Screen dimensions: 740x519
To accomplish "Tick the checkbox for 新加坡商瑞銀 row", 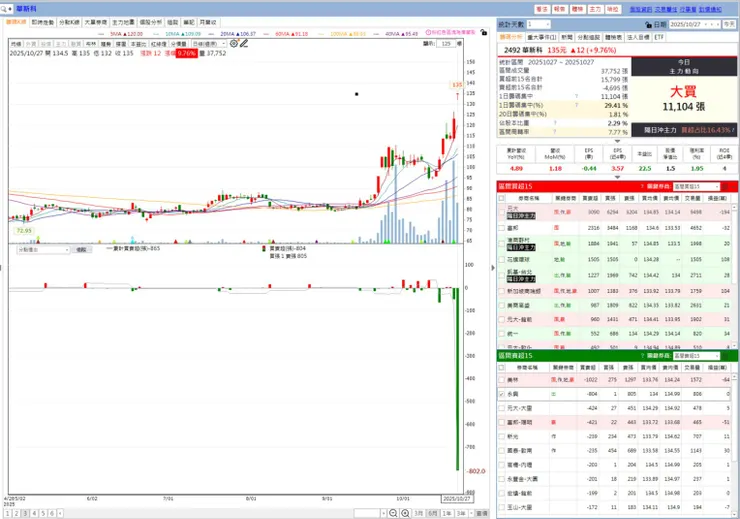I will coord(502,291).
